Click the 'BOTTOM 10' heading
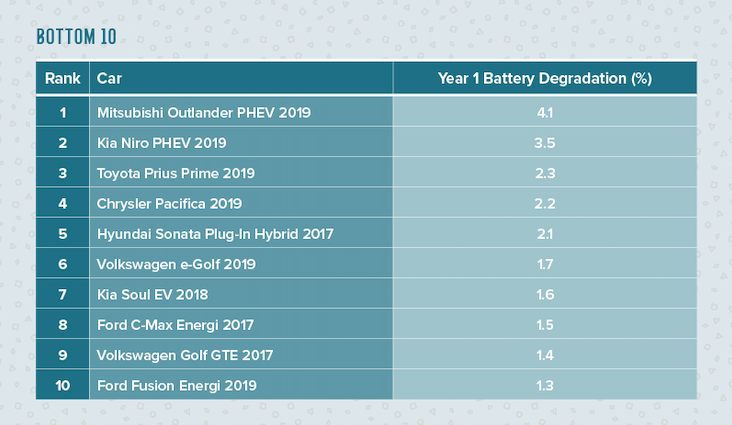The image size is (732, 425). [x=77, y=37]
